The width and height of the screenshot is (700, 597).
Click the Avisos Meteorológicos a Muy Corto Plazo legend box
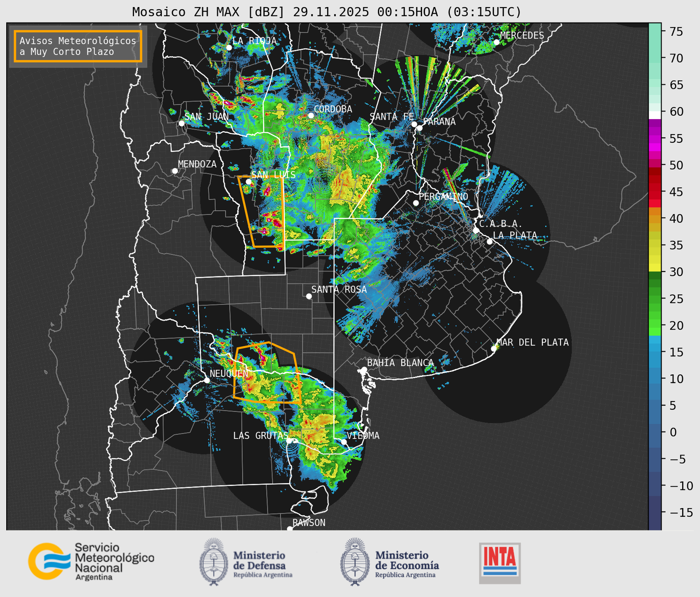tap(78, 46)
